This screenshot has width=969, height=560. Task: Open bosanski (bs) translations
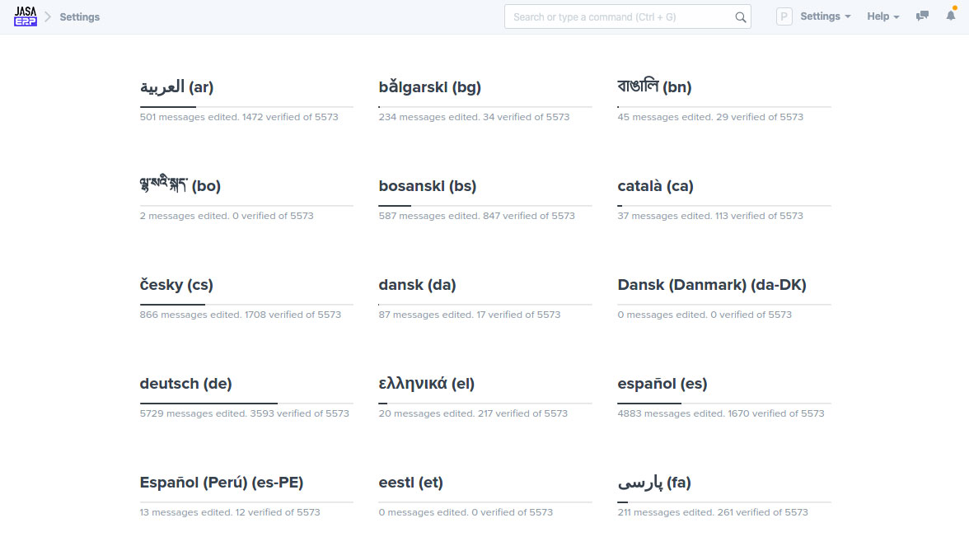pos(428,186)
